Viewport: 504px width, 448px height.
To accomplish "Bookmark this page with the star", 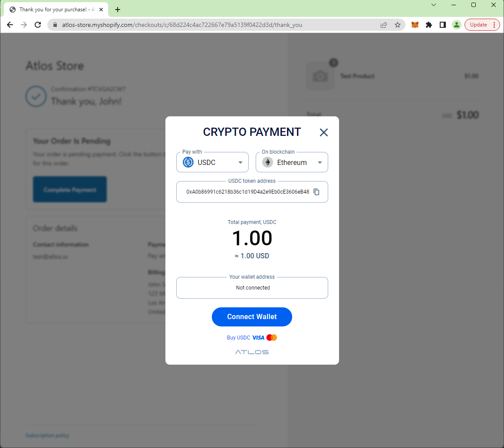I will click(x=398, y=25).
